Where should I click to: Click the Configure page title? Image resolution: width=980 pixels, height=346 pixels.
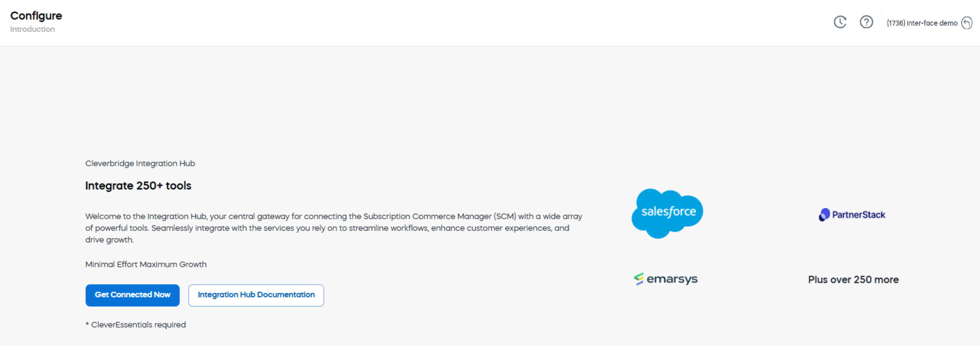(36, 16)
